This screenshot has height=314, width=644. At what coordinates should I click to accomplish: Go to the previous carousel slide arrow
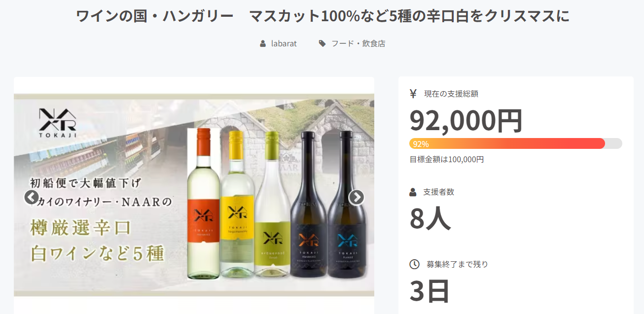click(x=31, y=197)
